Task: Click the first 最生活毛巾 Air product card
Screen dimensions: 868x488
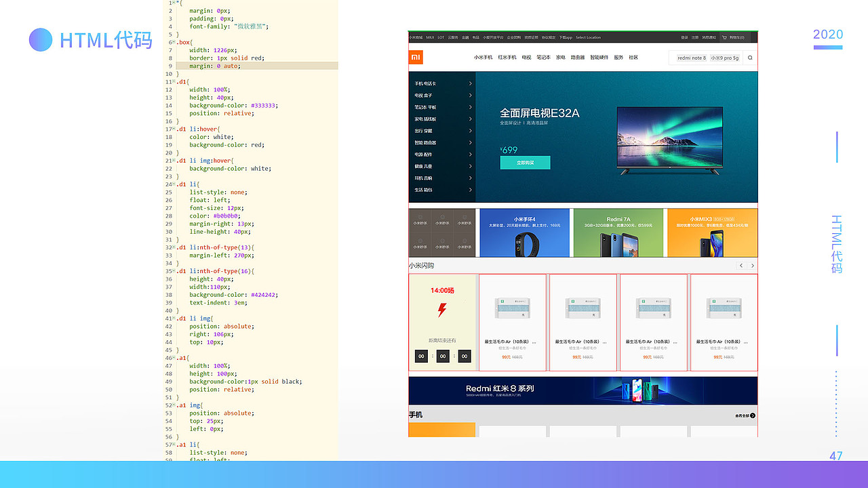Action: coord(513,323)
